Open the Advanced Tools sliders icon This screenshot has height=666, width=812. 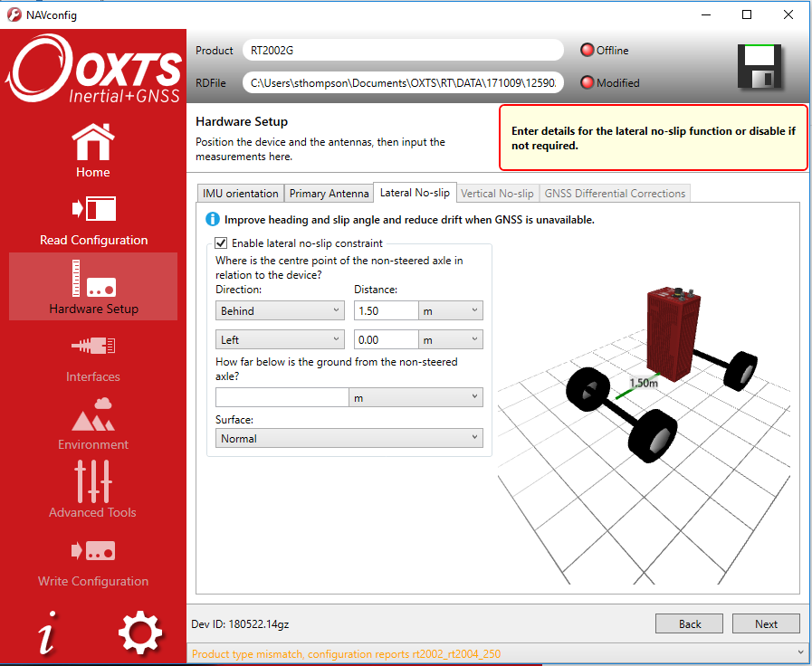[93, 481]
